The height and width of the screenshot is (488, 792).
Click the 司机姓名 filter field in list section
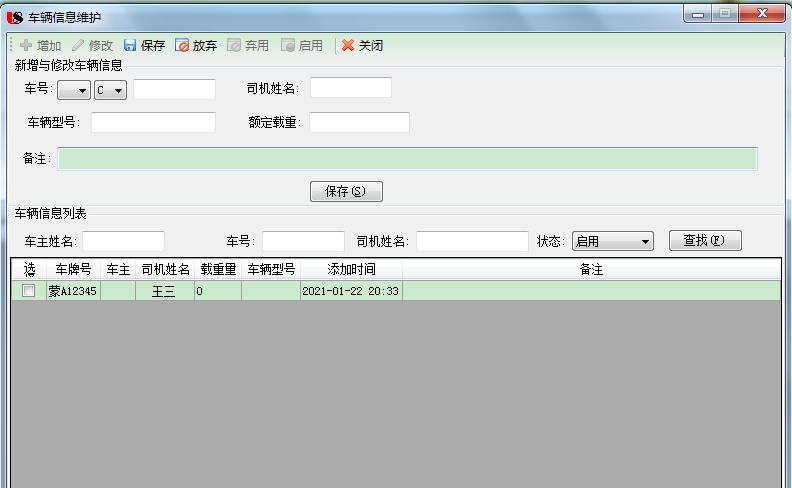click(472, 241)
